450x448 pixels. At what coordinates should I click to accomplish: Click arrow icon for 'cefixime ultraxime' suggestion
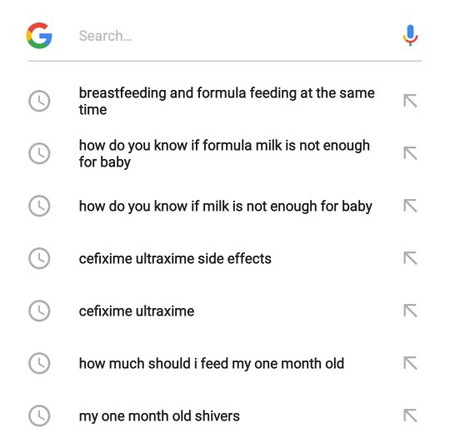tap(410, 311)
